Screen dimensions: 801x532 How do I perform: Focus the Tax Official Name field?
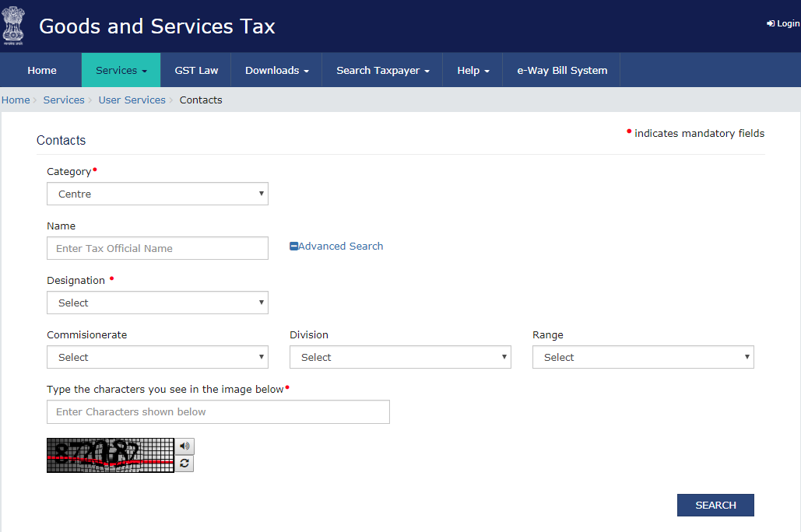click(157, 248)
